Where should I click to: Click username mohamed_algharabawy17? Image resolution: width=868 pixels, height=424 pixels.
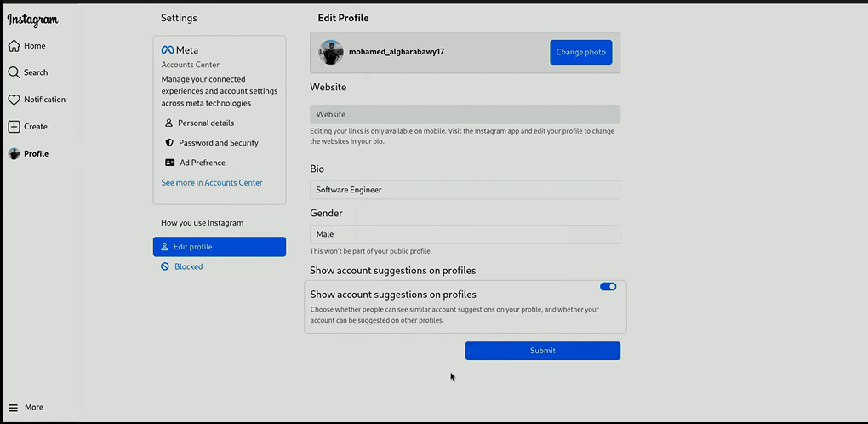pyautogui.click(x=397, y=52)
